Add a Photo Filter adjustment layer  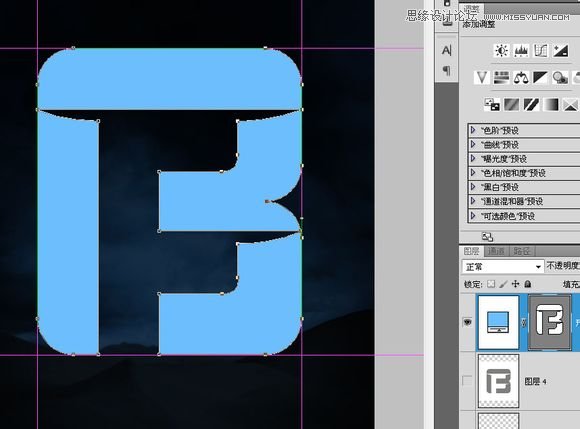[x=560, y=78]
